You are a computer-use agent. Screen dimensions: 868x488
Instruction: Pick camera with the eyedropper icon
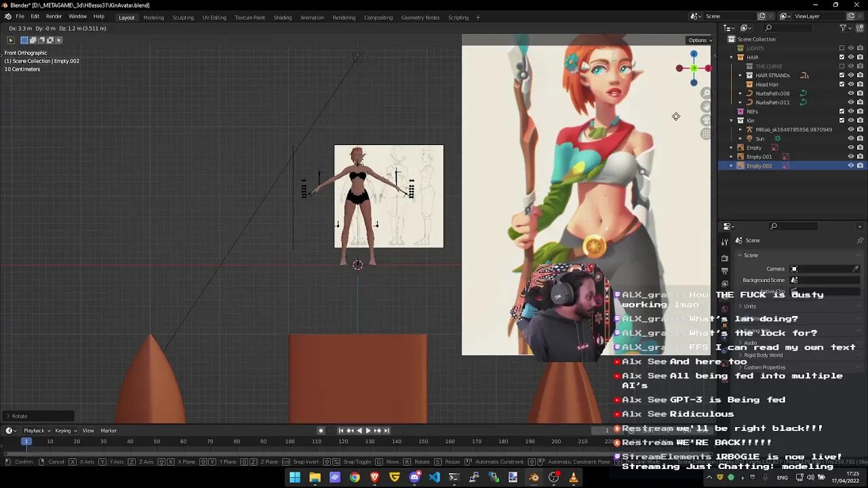[856, 269]
